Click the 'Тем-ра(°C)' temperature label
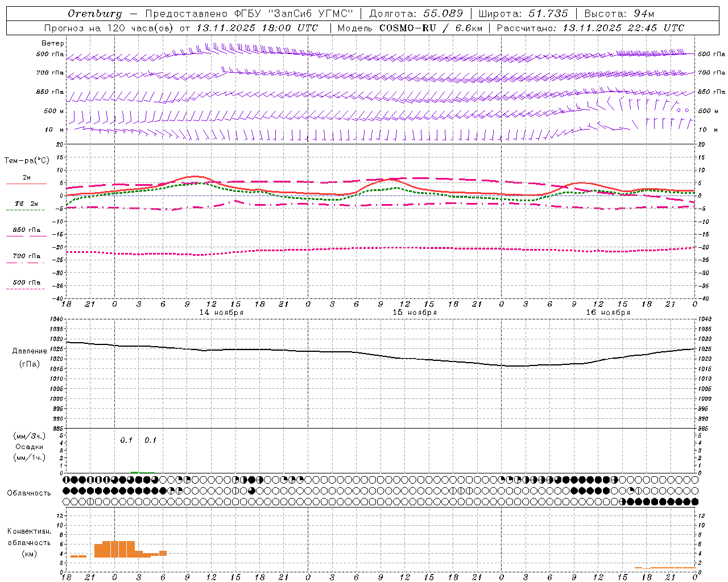728x582 pixels. 27,161
